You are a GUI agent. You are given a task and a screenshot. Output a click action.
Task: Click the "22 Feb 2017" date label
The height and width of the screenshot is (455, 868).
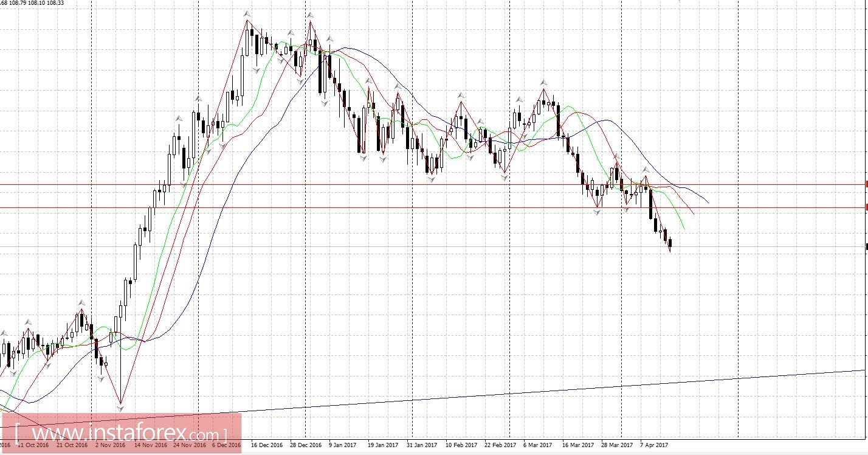tap(499, 445)
